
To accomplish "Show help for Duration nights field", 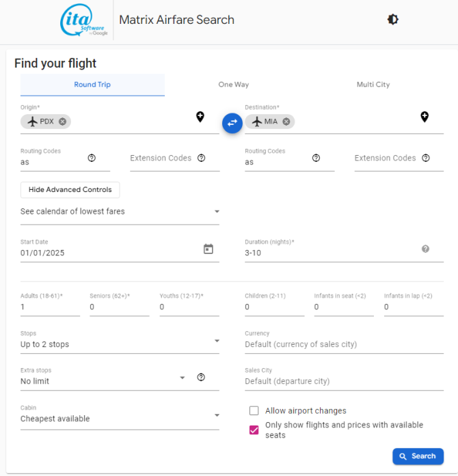I will pos(425,249).
